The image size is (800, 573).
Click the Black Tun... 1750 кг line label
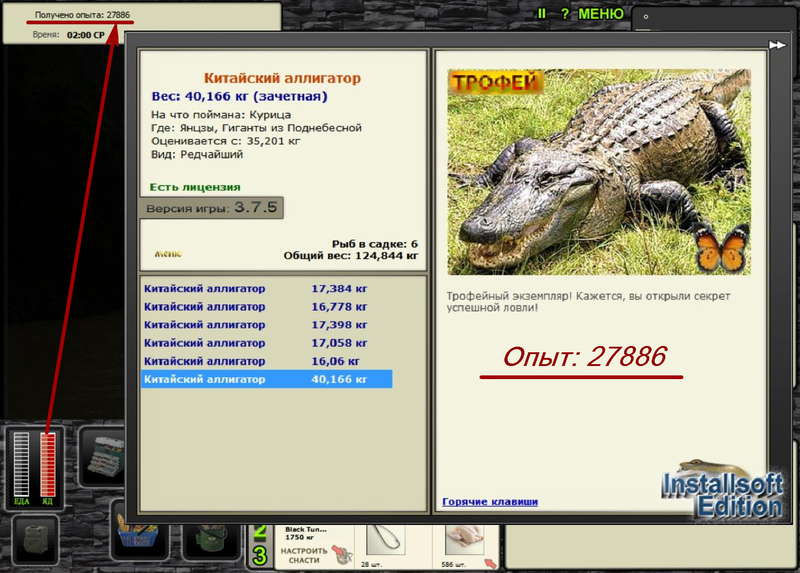click(x=306, y=533)
